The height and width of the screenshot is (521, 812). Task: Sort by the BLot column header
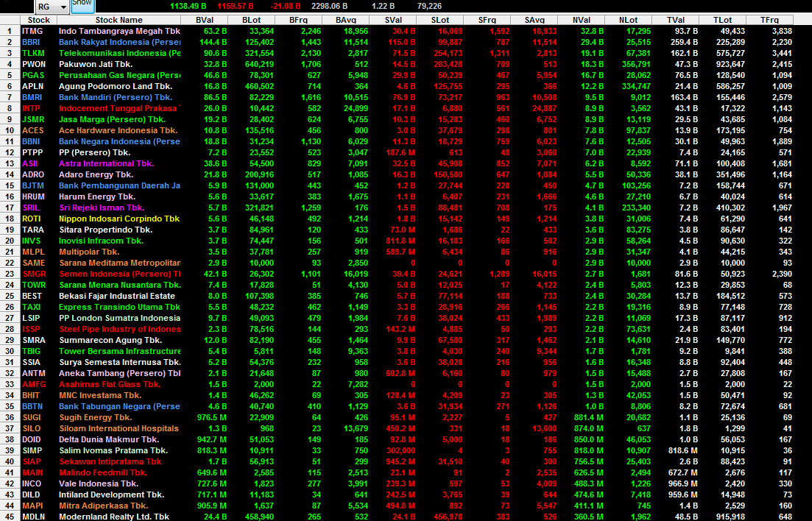coord(251,20)
